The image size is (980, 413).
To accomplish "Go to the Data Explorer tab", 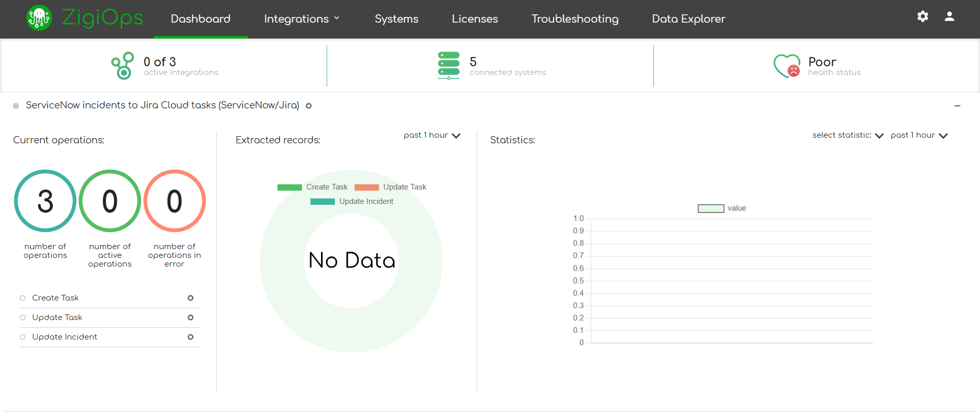I will (x=688, y=19).
